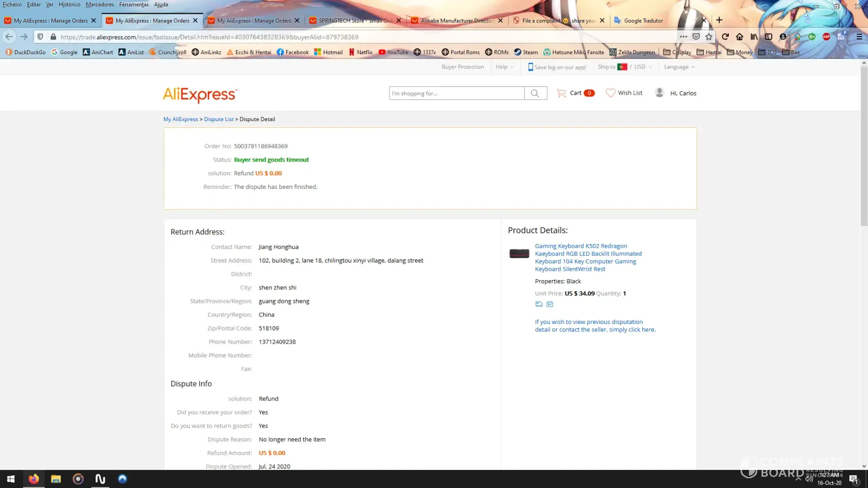Expand the Help dropdown menu

504,67
